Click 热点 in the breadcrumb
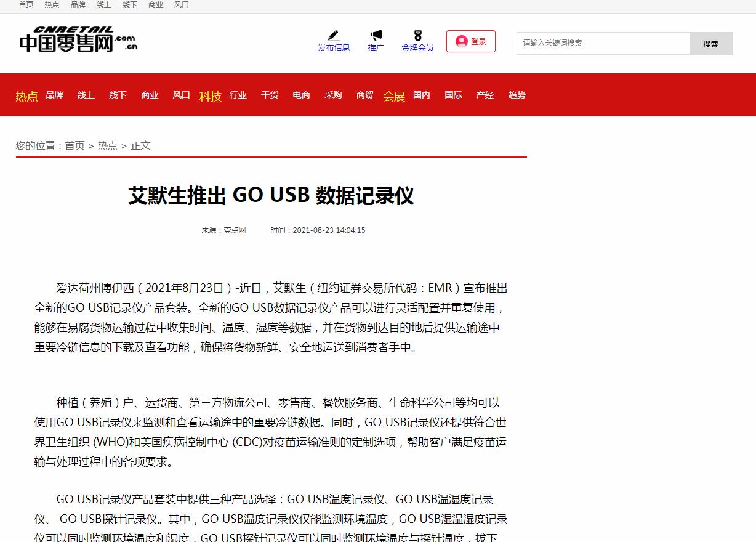Screen dimensions: 756x542 108,145
